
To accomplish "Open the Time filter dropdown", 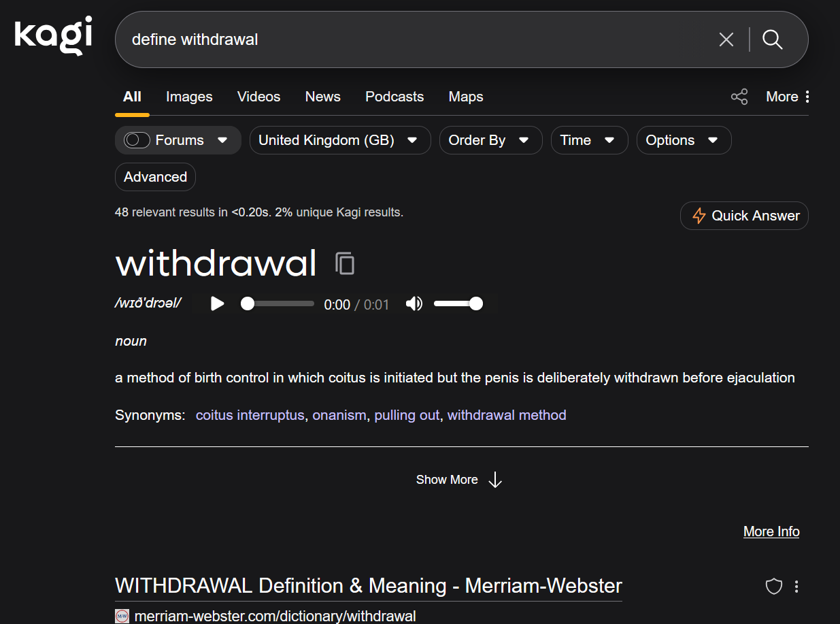I will [x=588, y=140].
